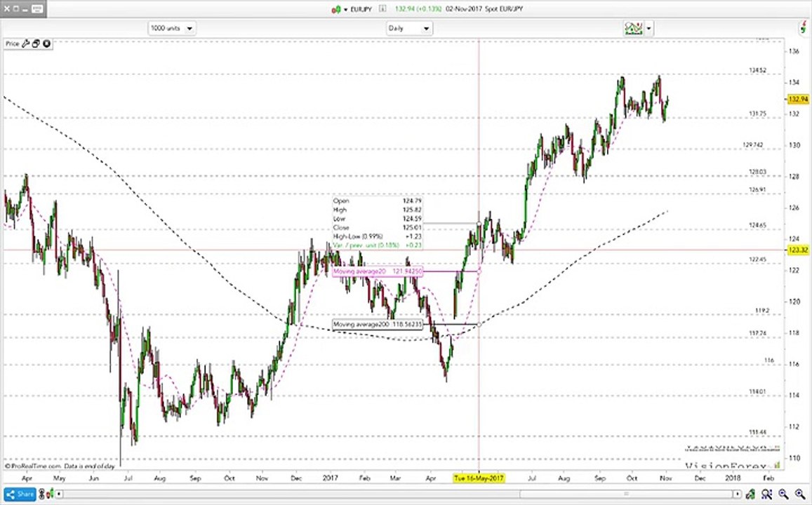This screenshot has width=812, height=505.
Task: Click the 117.74 level label
Action: click(x=758, y=334)
